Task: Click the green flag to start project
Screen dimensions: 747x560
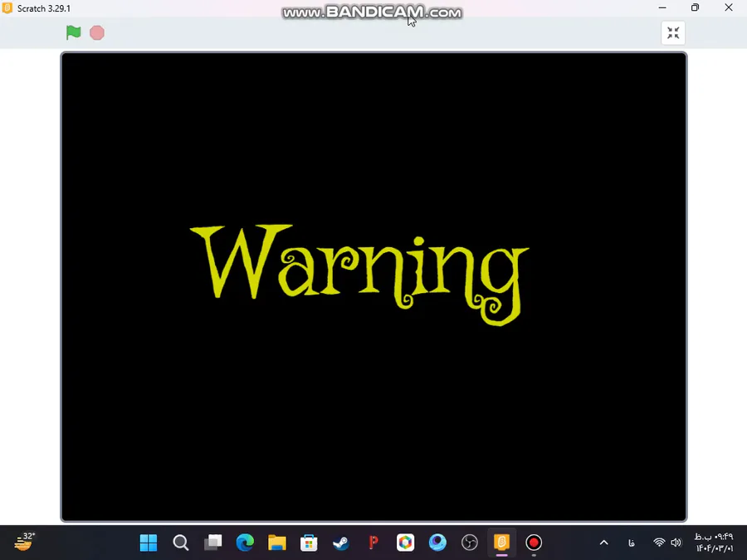Action: pyautogui.click(x=73, y=32)
